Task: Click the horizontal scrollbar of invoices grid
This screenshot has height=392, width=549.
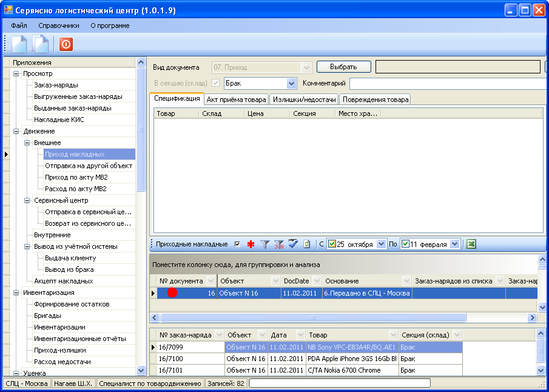Action: (x=312, y=318)
